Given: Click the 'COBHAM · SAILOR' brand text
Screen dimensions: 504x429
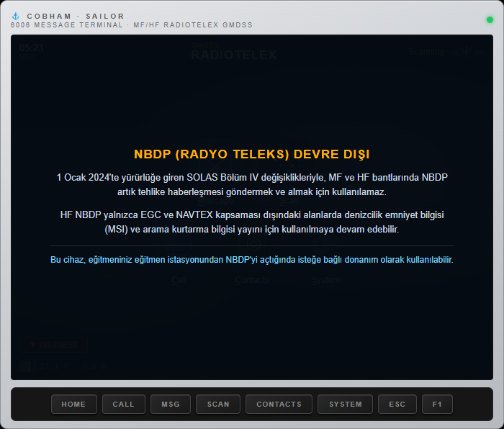Looking at the screenshot, I should (76, 16).
